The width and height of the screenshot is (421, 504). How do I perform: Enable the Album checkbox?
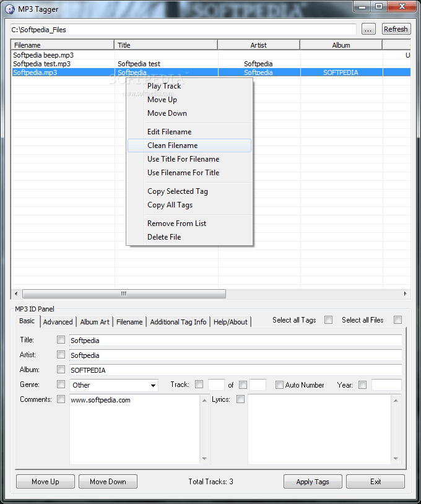[x=61, y=369]
